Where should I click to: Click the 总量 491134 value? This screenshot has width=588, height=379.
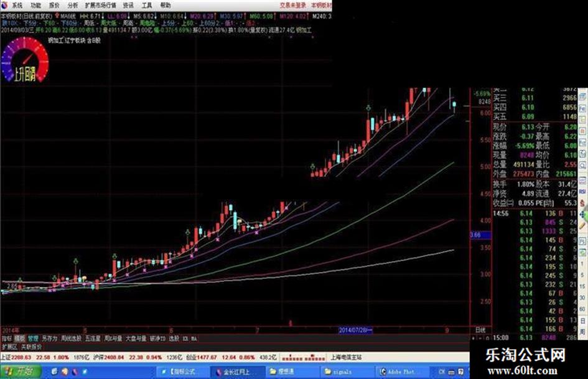click(x=523, y=164)
